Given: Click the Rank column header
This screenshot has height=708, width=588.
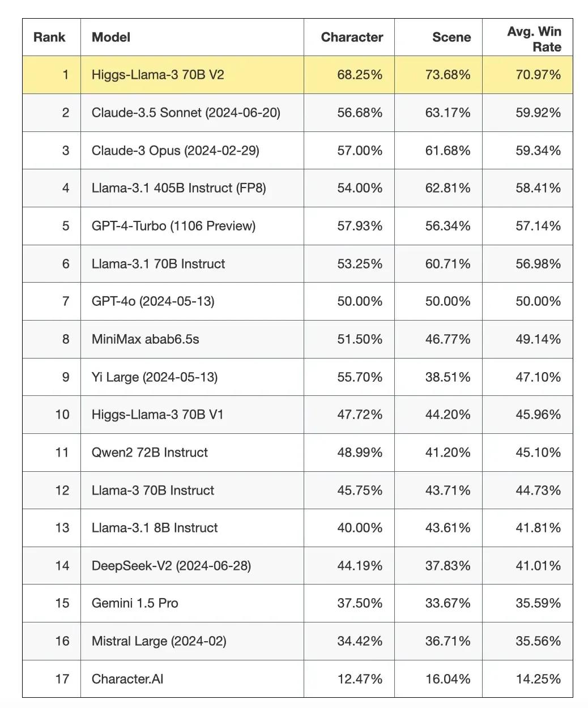Looking at the screenshot, I should (50, 37).
